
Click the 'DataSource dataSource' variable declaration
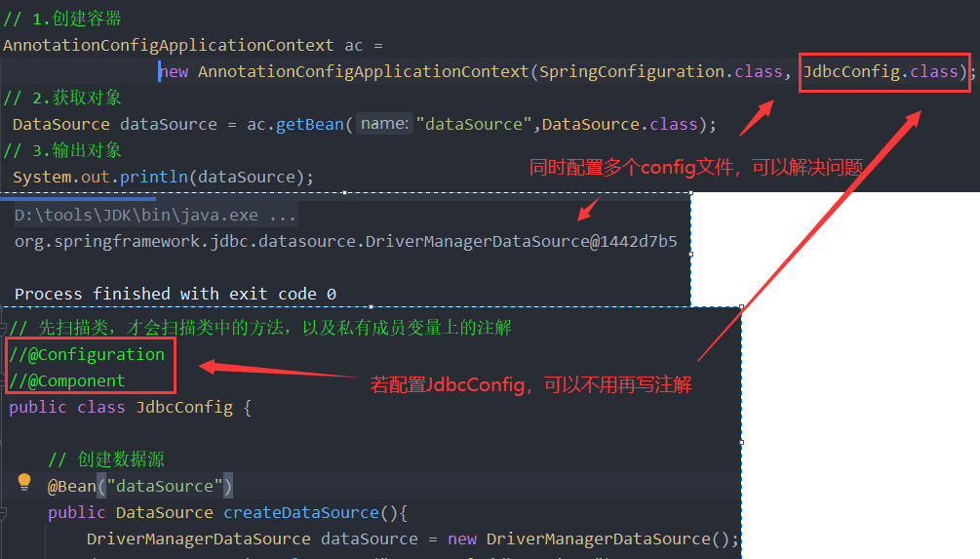pyautogui.click(x=115, y=125)
